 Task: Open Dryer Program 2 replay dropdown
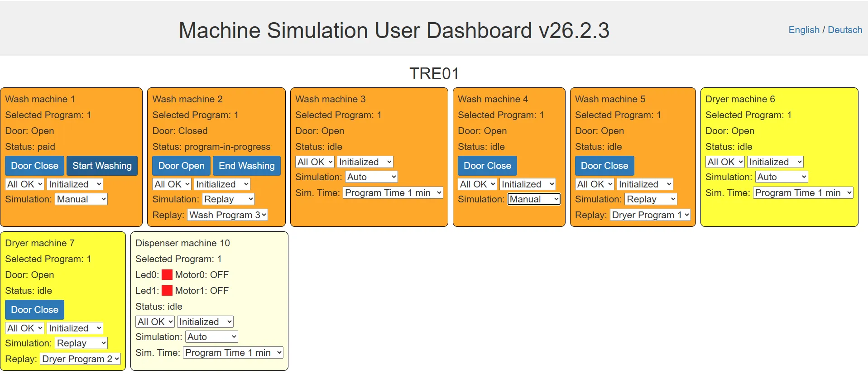point(81,359)
